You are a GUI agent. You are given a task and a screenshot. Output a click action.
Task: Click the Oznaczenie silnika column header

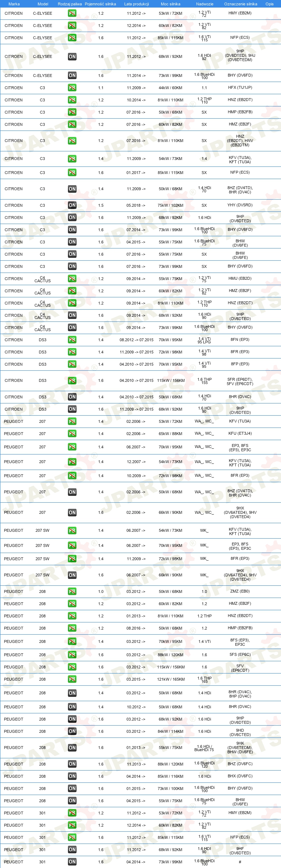coord(241,4)
